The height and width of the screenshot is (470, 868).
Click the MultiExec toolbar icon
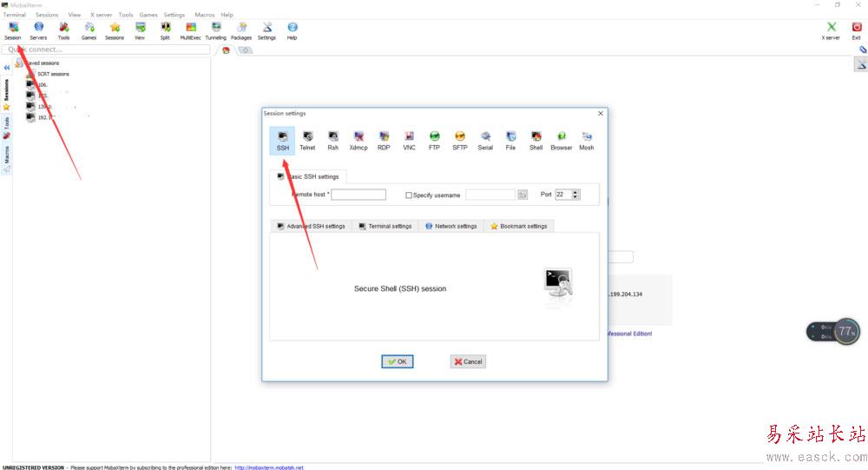[190, 31]
